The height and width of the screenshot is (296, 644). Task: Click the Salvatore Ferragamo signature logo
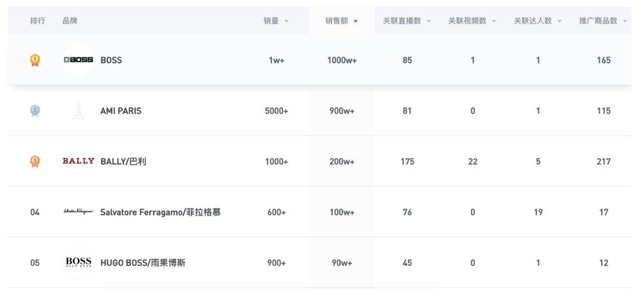[78, 212]
